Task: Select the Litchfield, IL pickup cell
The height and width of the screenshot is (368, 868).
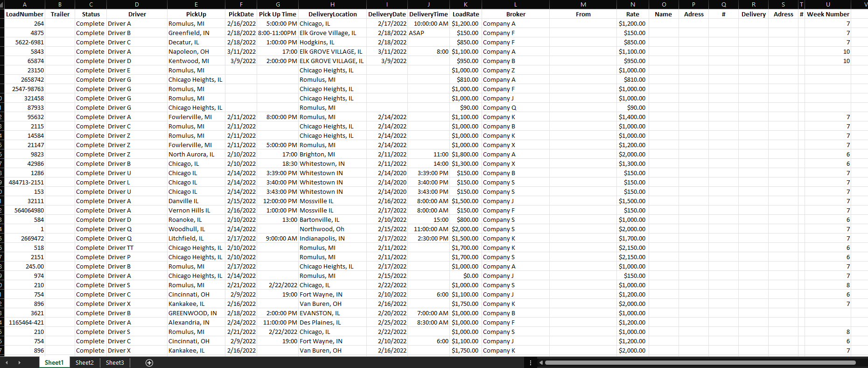Action: click(196, 238)
